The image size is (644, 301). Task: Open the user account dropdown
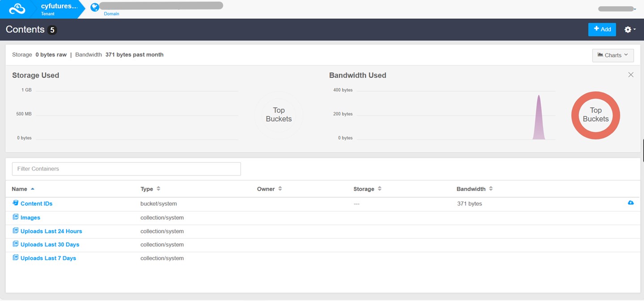617,9
